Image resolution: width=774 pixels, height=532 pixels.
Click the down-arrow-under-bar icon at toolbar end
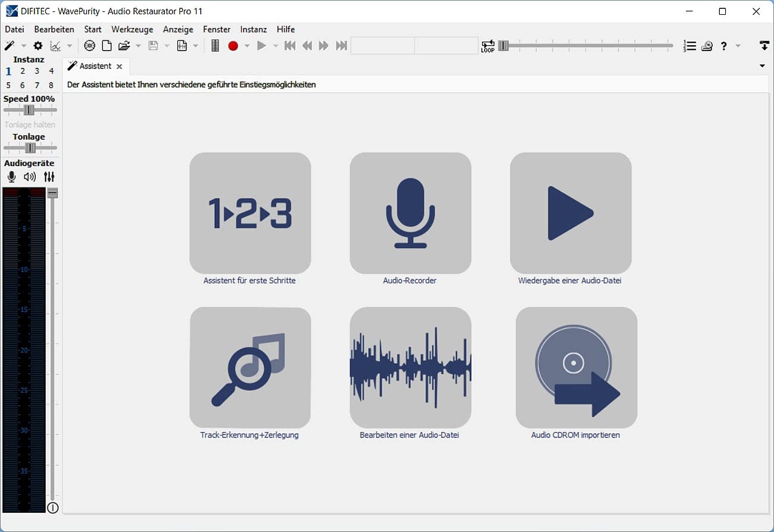coord(764,46)
